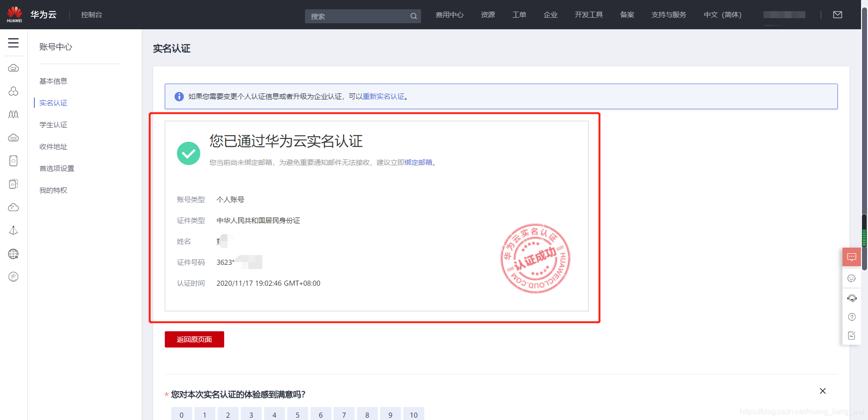Open 我的特权 page

tap(53, 190)
